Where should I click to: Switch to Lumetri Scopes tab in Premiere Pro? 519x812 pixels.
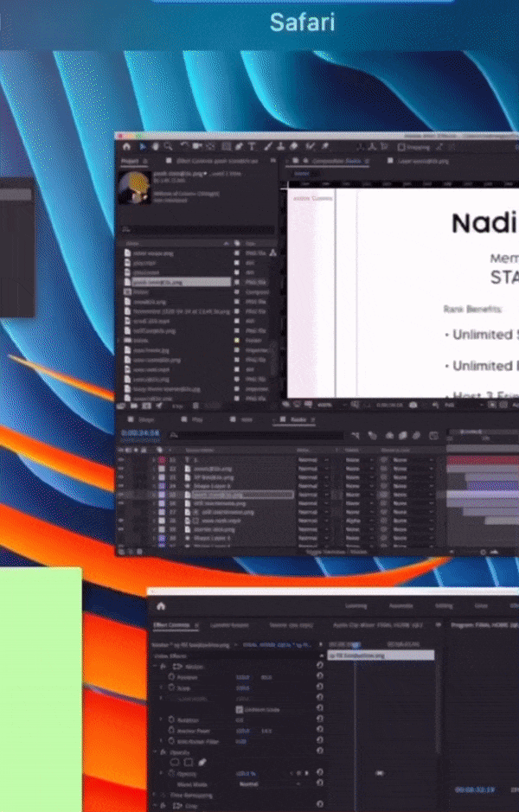[229, 625]
